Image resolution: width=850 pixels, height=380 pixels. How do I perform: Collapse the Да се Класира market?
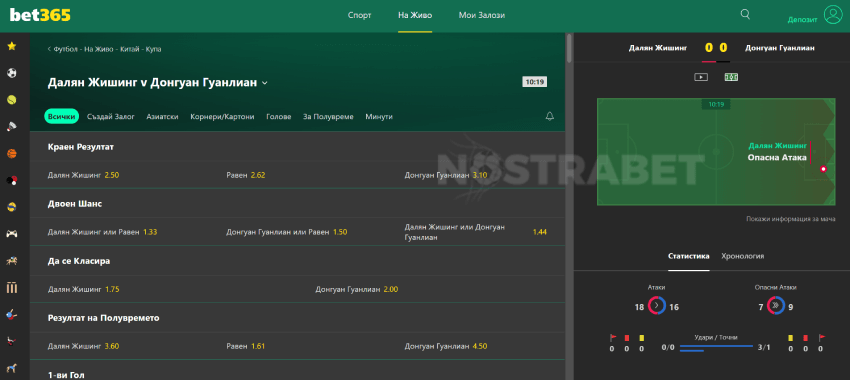(298, 261)
